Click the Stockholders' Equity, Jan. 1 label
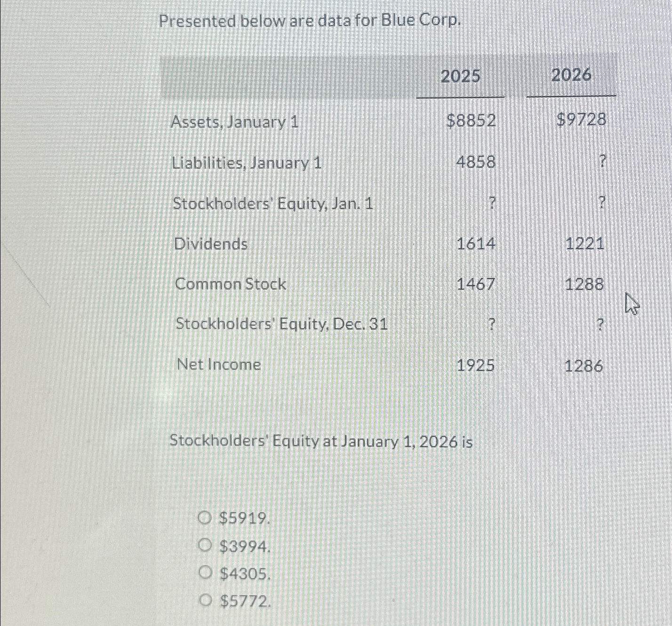672x626 pixels. [x=272, y=204]
